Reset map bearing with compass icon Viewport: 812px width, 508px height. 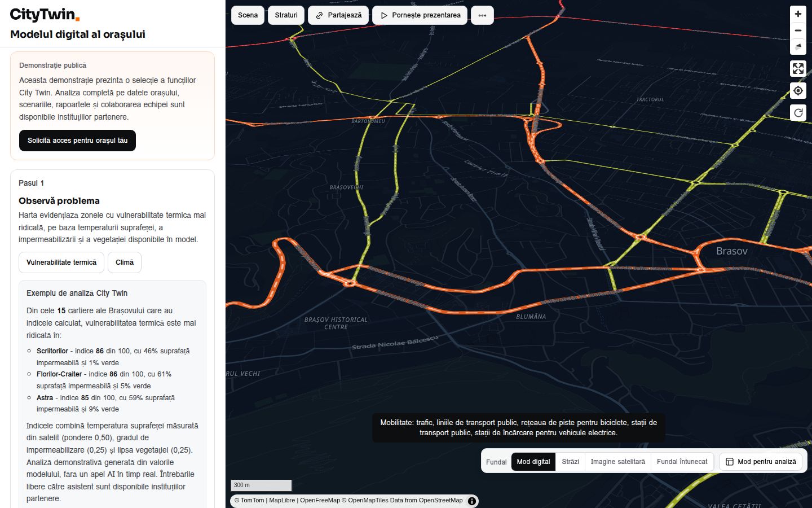coord(798,47)
